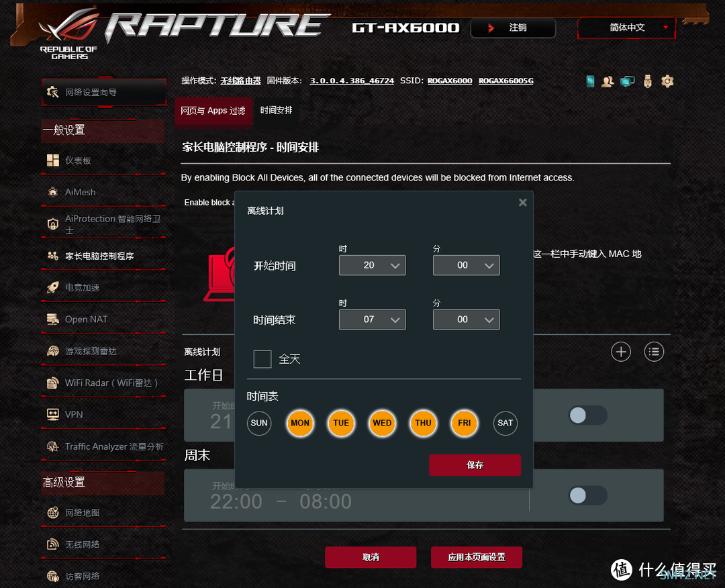This screenshot has height=588, width=725.
Task: Open the start time minute dropdown
Action: [466, 265]
